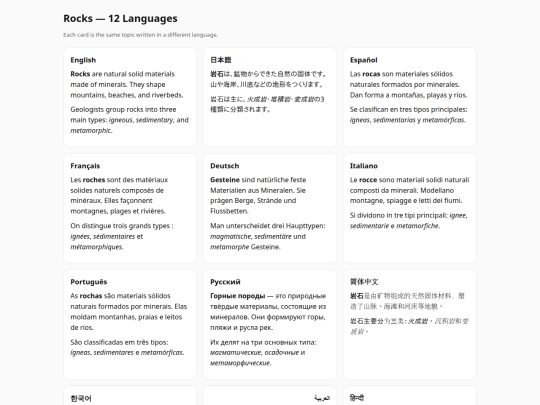Screen dimensions: 540x405
Task: Click "On distingue trois grands types :" line
Action: pyautogui.click(x=122, y=226)
